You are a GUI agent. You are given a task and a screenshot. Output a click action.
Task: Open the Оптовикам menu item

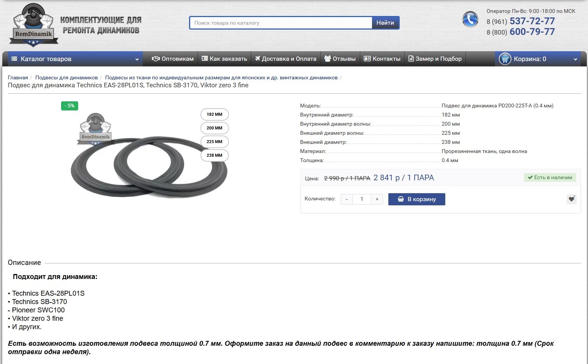pos(173,59)
